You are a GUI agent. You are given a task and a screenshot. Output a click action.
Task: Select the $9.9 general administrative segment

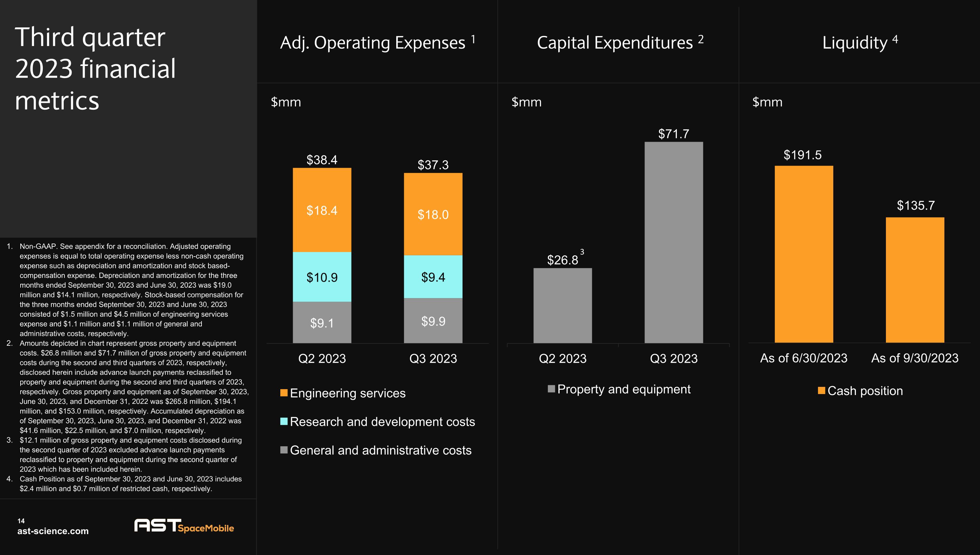pyautogui.click(x=433, y=321)
